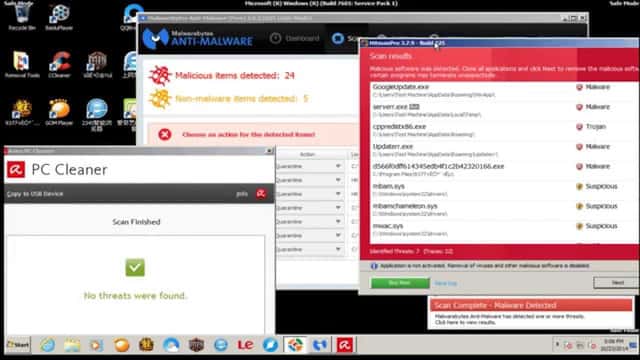Click the Malware shield icon for GoogleUpdate.exe
Screen dimensions: 640x360
(x=579, y=87)
